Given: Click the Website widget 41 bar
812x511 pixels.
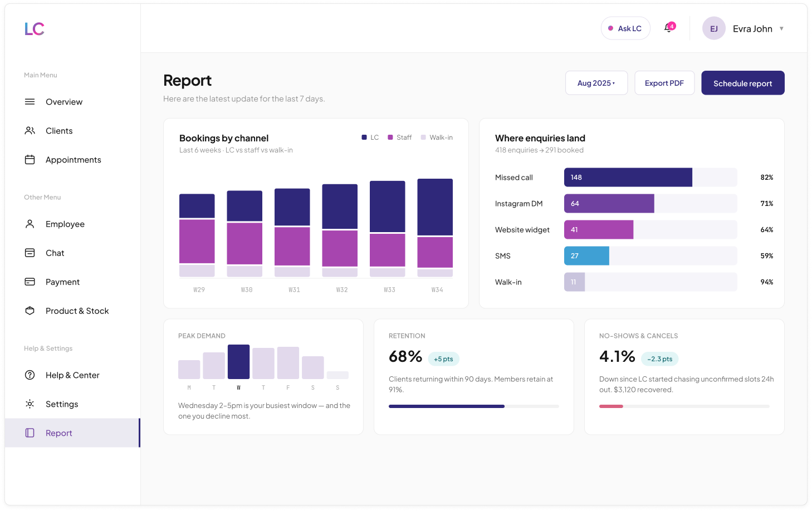Looking at the screenshot, I should 599,229.
